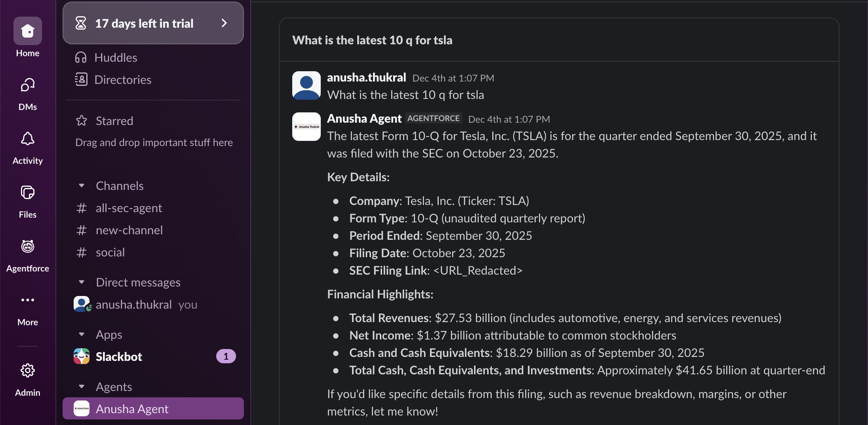Open Directories in the sidebar
Screen dimensions: 868x425
[123, 80]
